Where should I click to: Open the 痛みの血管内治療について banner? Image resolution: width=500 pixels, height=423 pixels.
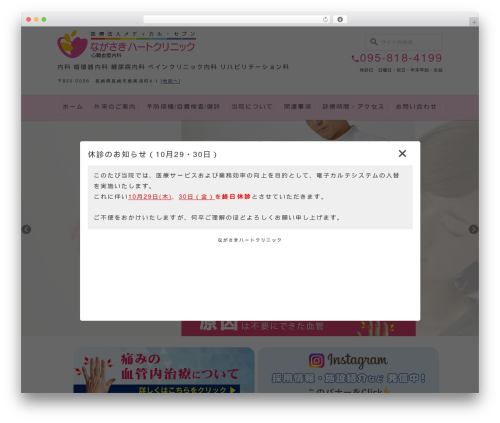pyautogui.click(x=164, y=370)
